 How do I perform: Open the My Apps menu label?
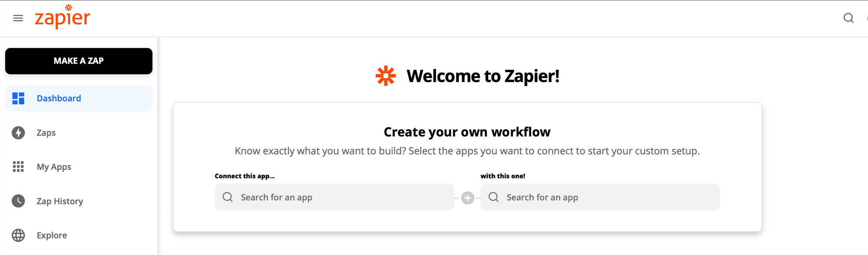(x=54, y=167)
